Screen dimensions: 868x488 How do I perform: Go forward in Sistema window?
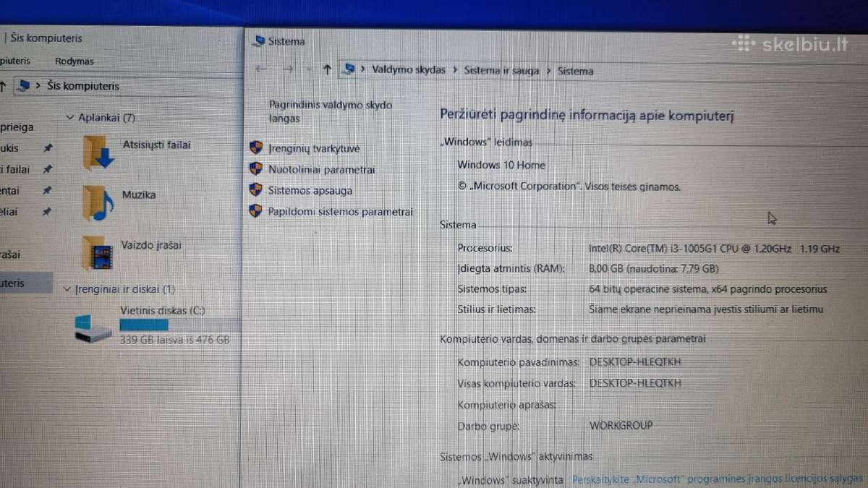tap(288, 69)
